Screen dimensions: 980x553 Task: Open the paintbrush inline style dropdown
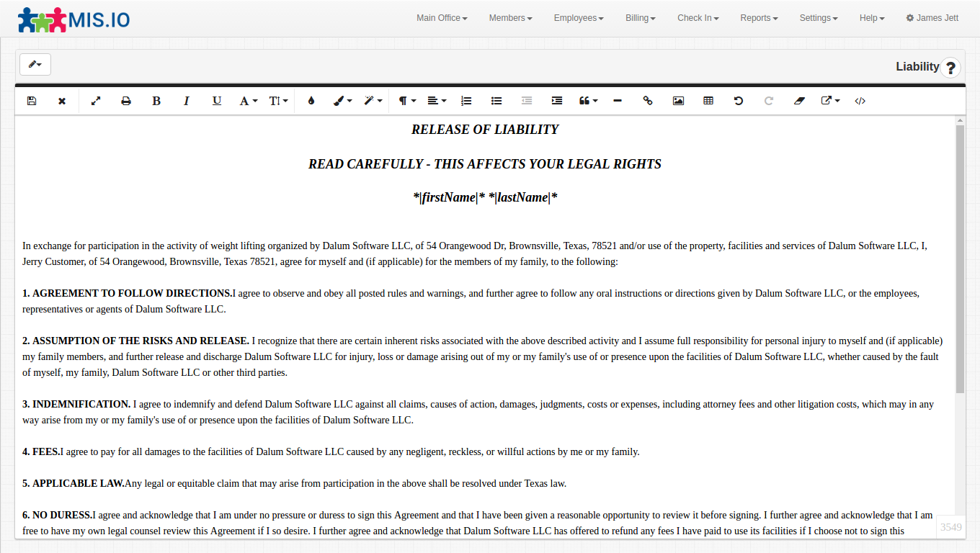(x=343, y=101)
